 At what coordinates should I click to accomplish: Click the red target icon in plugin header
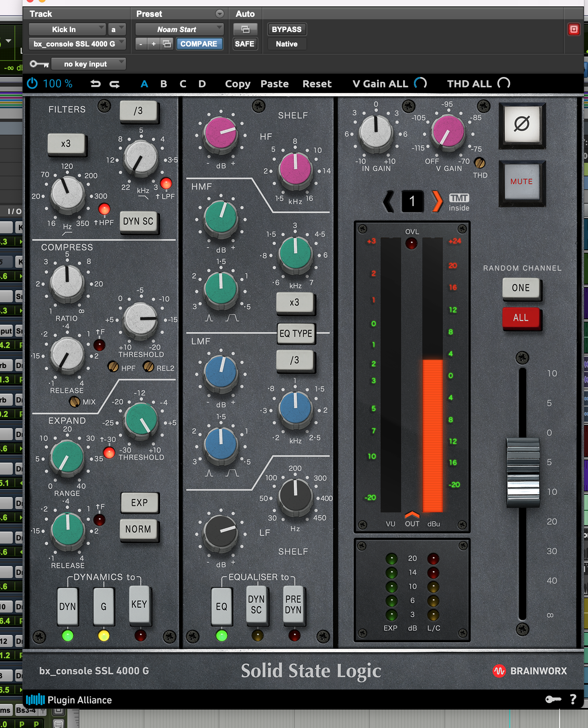click(574, 29)
